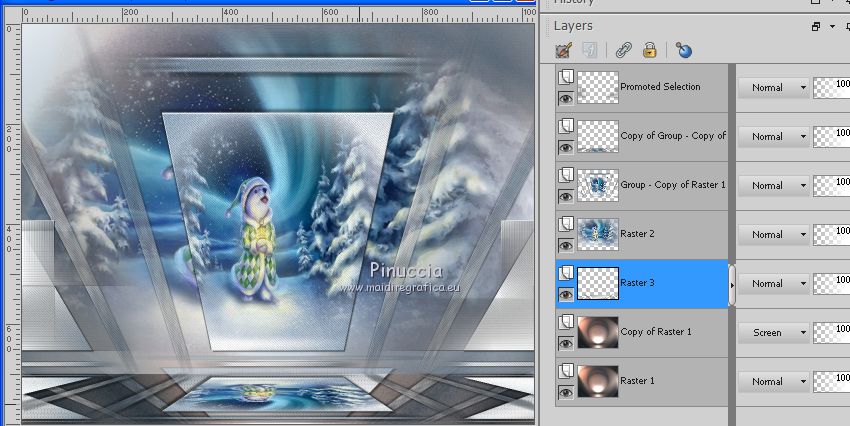Open blend mode dropdown for Promoted Selection
Screen dimensions: 850x426
click(x=773, y=87)
